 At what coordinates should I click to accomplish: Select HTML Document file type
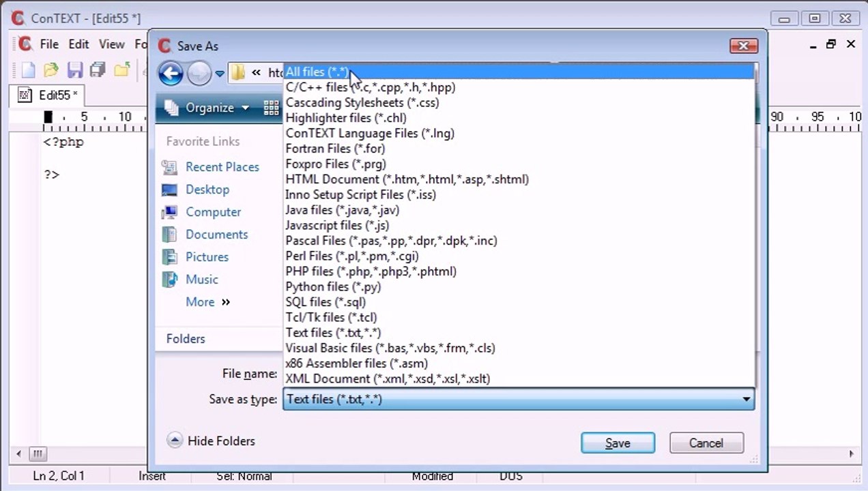[519, 179]
